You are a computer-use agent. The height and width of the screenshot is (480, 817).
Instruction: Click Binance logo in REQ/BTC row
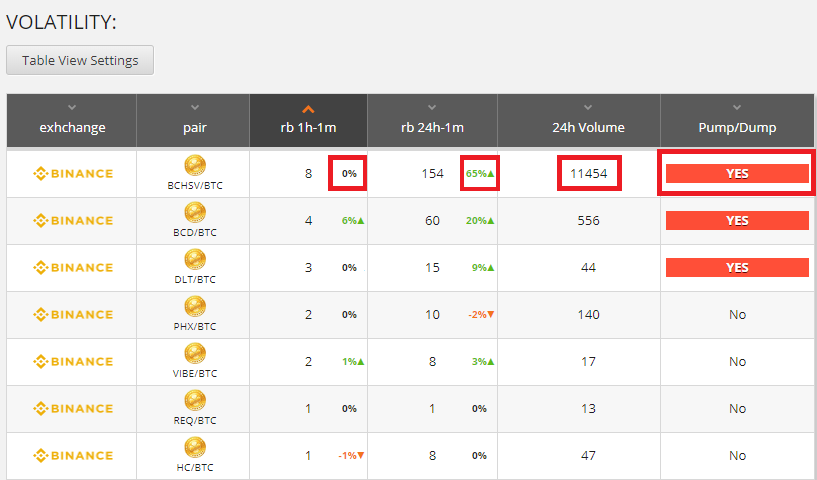tap(72, 408)
